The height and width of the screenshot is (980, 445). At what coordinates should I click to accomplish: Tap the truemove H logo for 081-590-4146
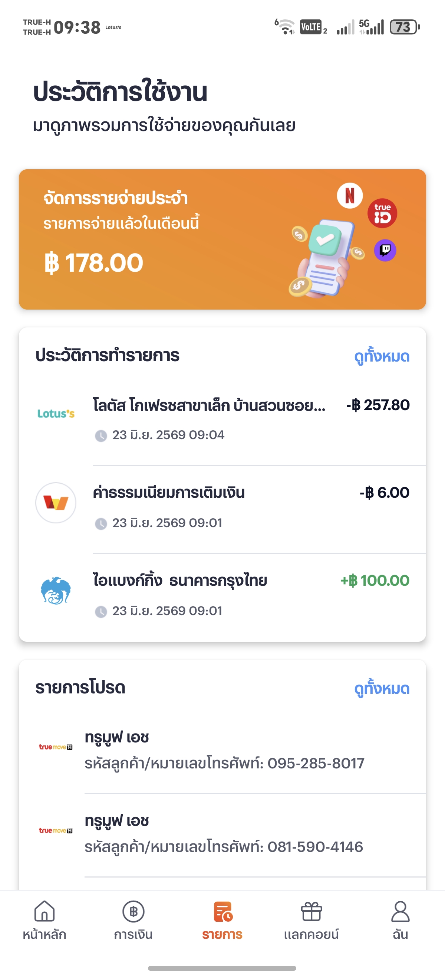pyautogui.click(x=56, y=830)
